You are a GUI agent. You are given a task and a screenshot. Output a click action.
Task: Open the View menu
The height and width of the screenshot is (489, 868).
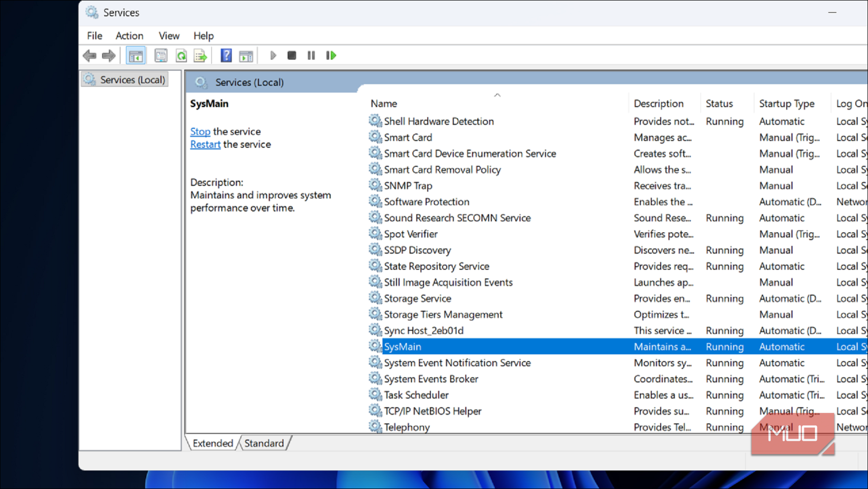pyautogui.click(x=168, y=35)
